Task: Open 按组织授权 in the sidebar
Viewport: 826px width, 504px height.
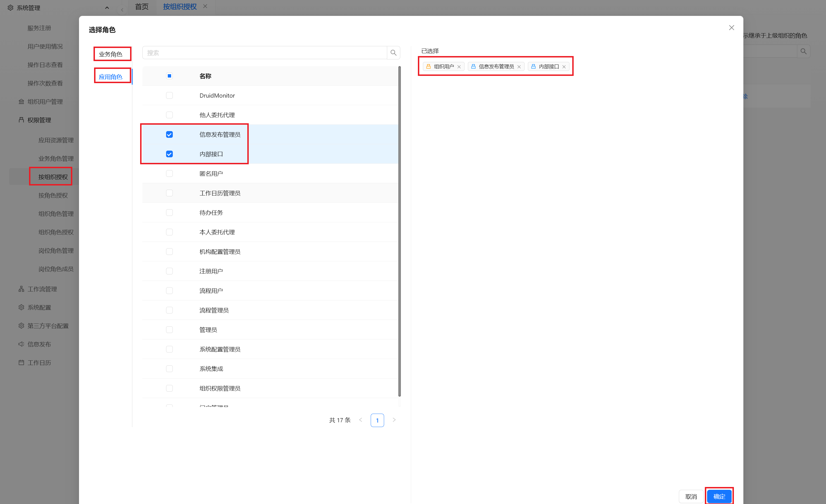Action: tap(53, 177)
